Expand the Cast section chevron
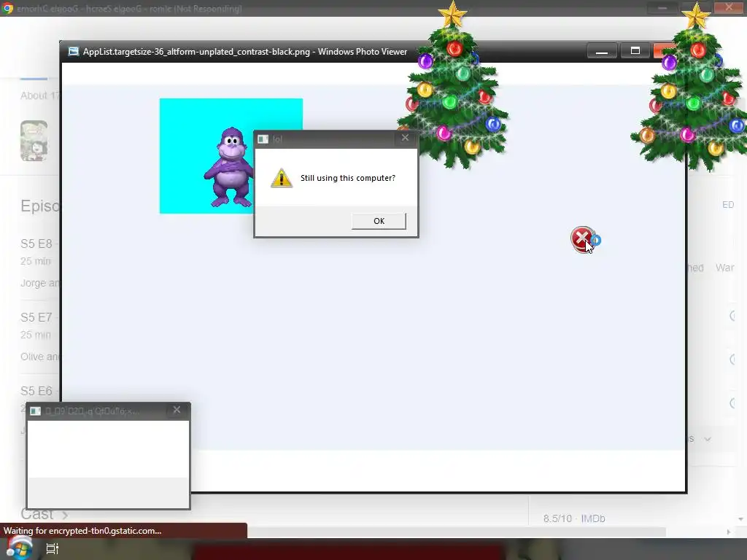 point(65,515)
